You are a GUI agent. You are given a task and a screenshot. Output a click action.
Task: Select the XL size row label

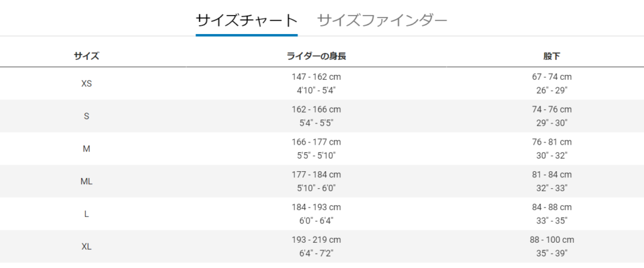(86, 247)
